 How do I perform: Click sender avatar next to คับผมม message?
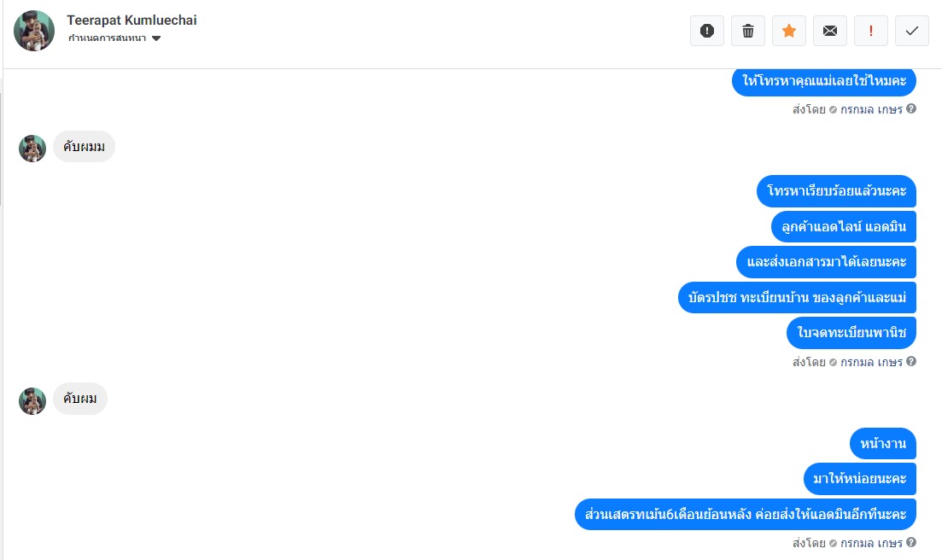(x=32, y=149)
